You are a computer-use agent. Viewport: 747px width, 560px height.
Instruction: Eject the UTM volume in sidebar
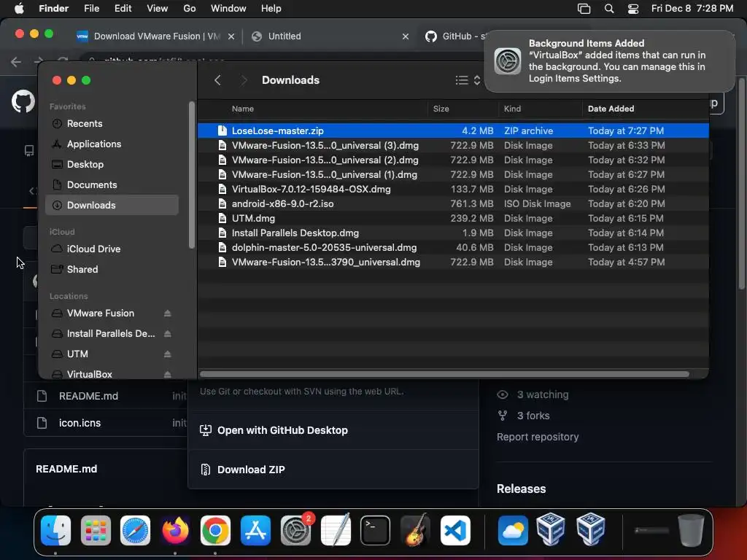click(x=167, y=354)
